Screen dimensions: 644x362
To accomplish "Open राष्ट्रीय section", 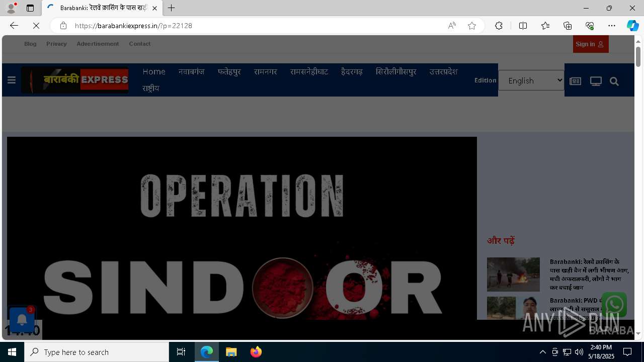I will coord(150,88).
